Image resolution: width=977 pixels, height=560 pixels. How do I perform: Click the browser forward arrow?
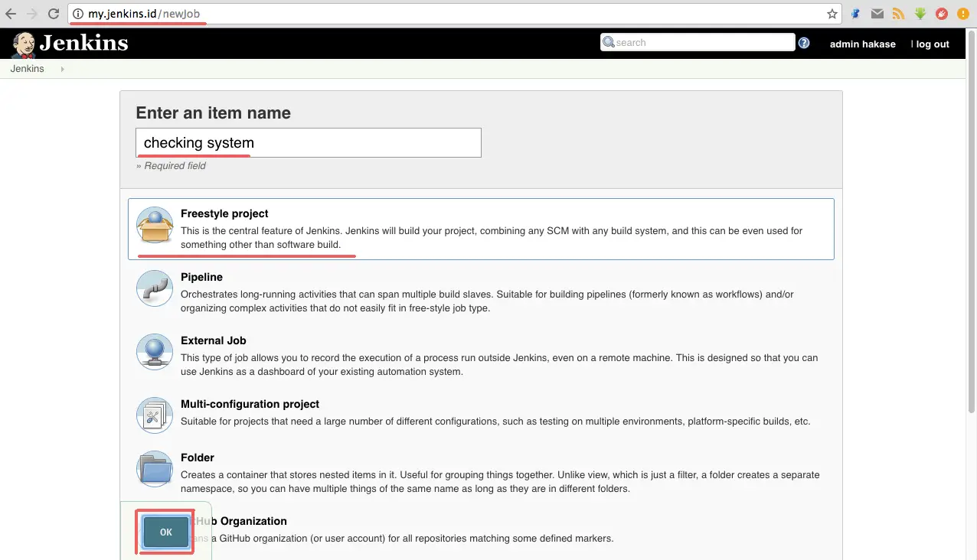coord(32,14)
